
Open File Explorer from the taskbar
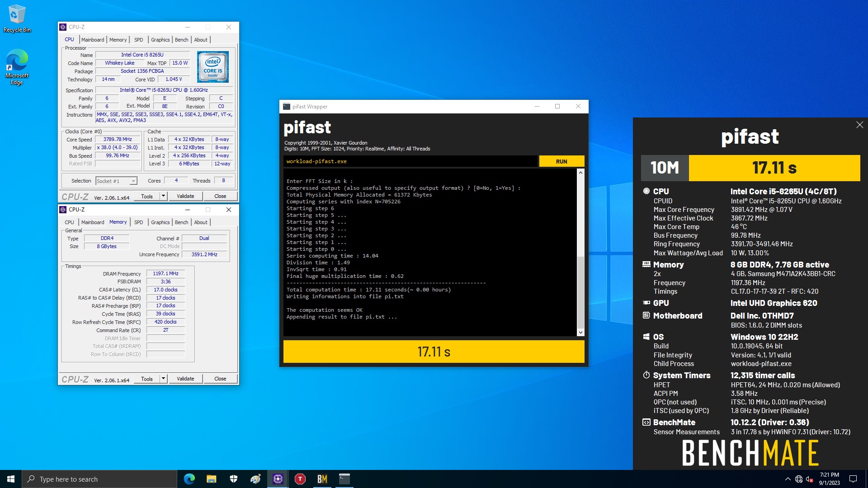pyautogui.click(x=211, y=479)
